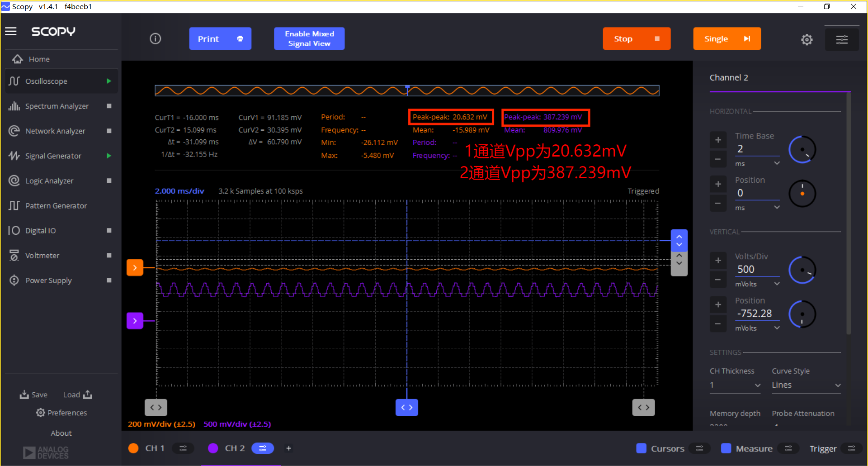This screenshot has width=868, height=466.
Task: Click the Volts/Div value field 500
Action: [x=757, y=269]
